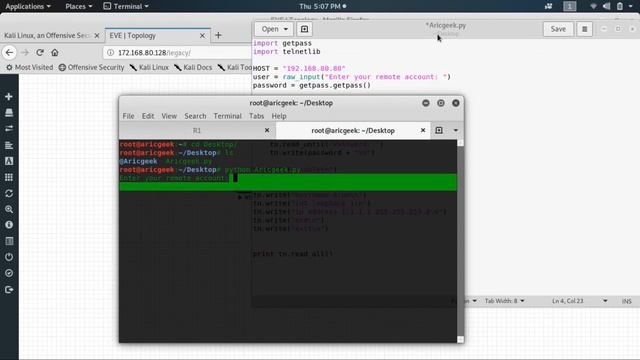
Task: Open the EVE sidebar Text objects A icon
Action: pos(9,161)
